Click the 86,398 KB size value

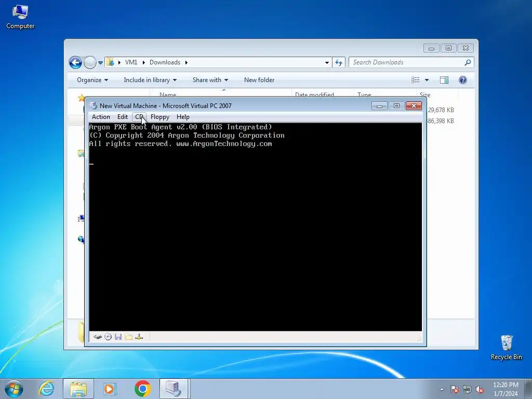tap(441, 121)
